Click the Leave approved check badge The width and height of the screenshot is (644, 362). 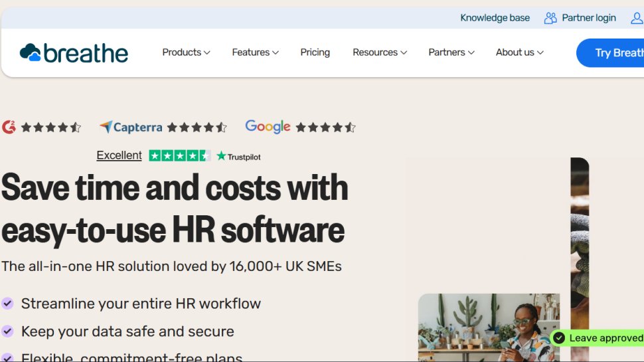[559, 338]
